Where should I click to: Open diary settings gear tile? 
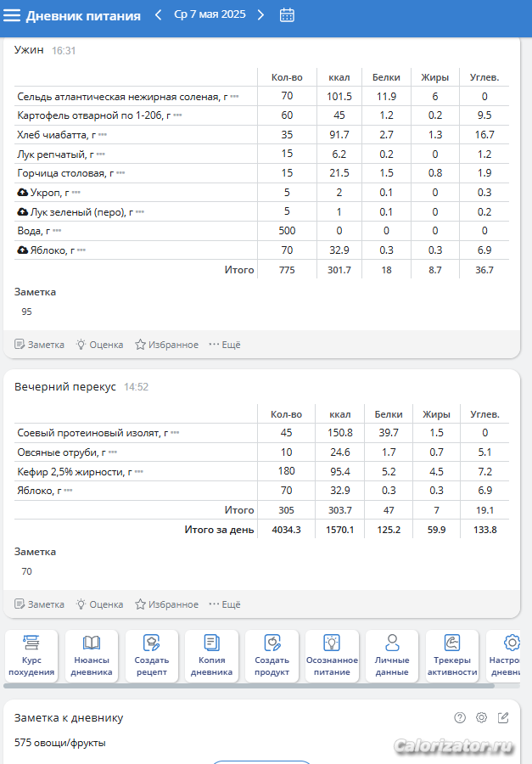click(505, 656)
